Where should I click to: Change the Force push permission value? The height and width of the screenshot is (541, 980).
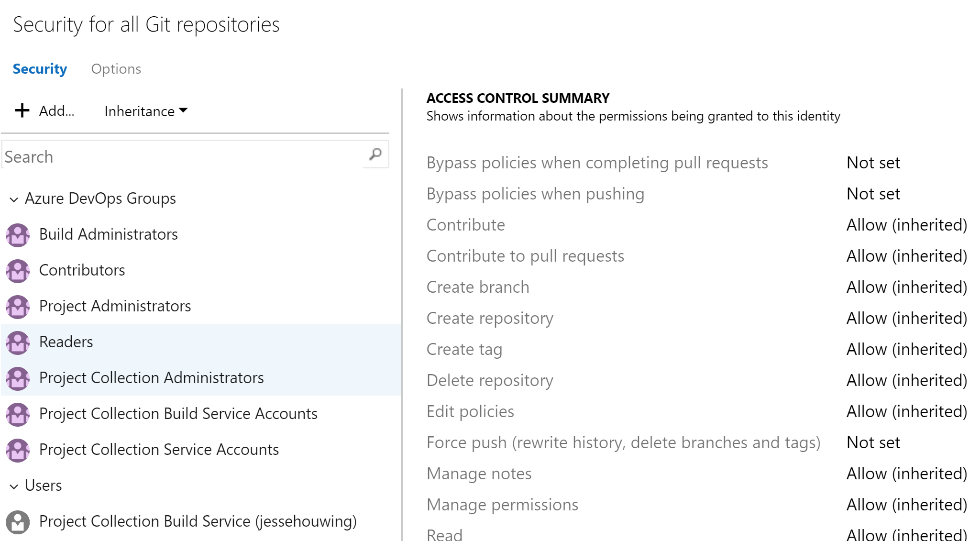tap(873, 442)
